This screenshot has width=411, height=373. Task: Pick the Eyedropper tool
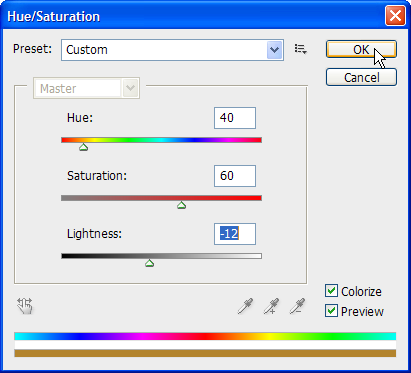tap(245, 306)
